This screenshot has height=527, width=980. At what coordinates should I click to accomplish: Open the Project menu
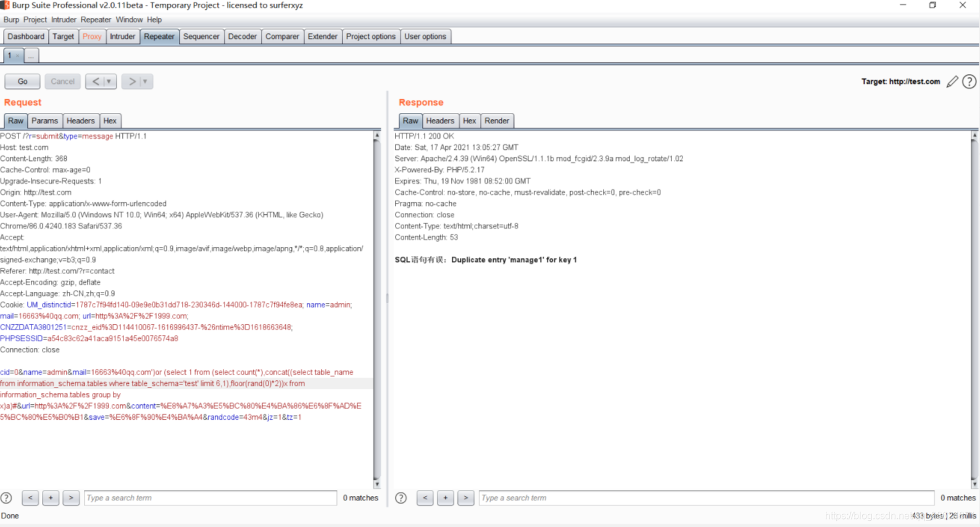[x=35, y=20]
